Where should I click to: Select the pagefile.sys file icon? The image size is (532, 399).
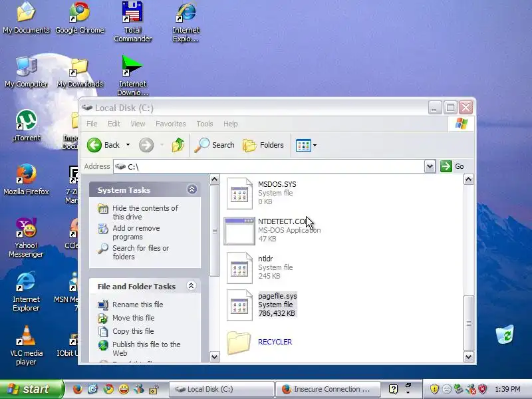pyautogui.click(x=239, y=305)
